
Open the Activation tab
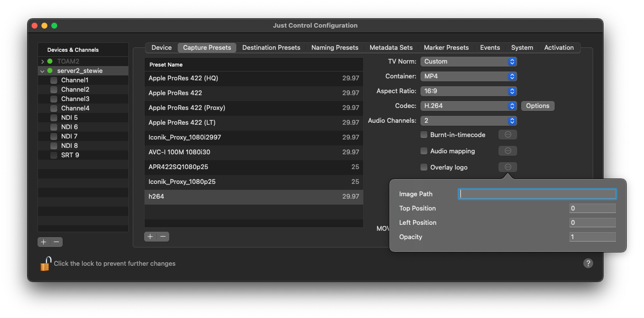559,48
